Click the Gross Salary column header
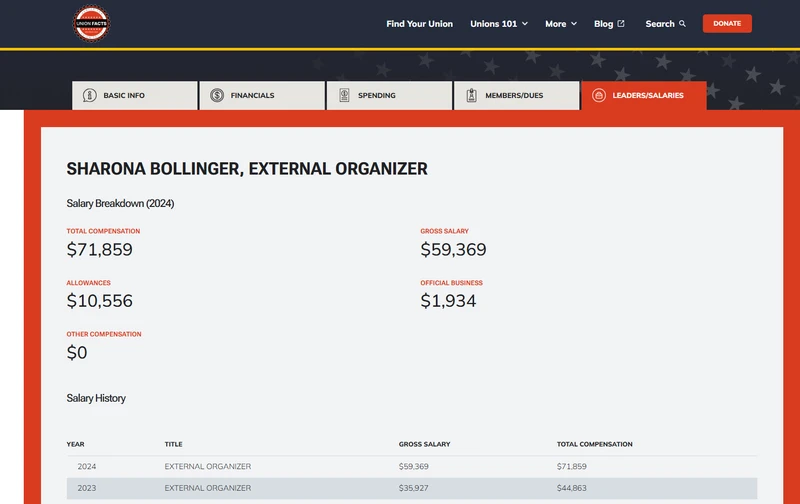 [424, 444]
